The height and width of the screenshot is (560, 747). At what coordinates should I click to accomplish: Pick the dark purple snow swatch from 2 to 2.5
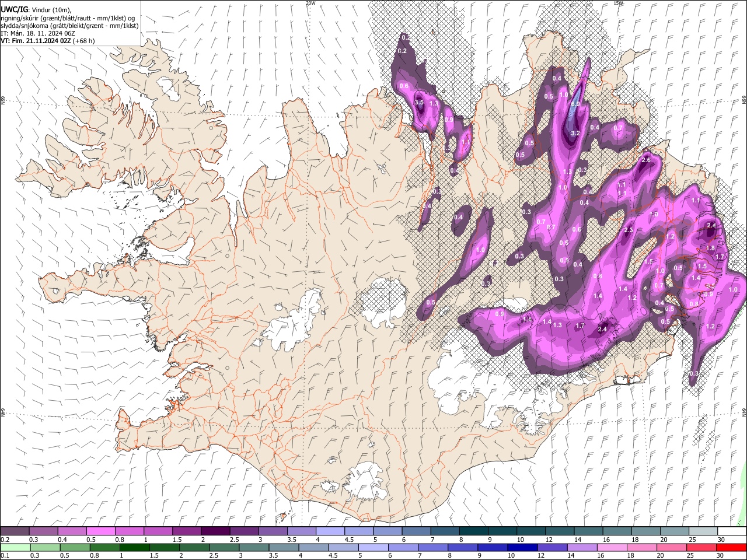(215, 531)
